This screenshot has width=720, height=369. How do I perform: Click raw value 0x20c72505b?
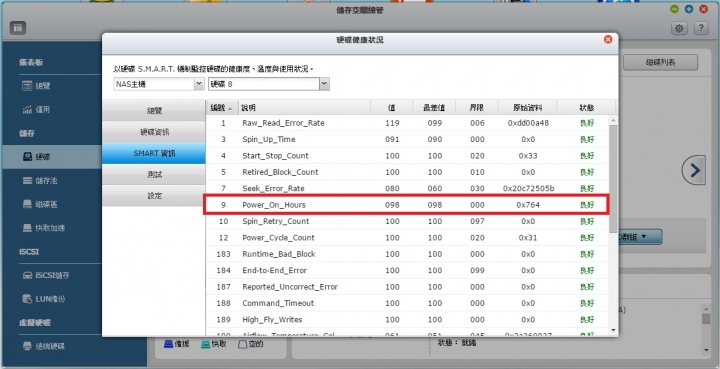[528, 188]
